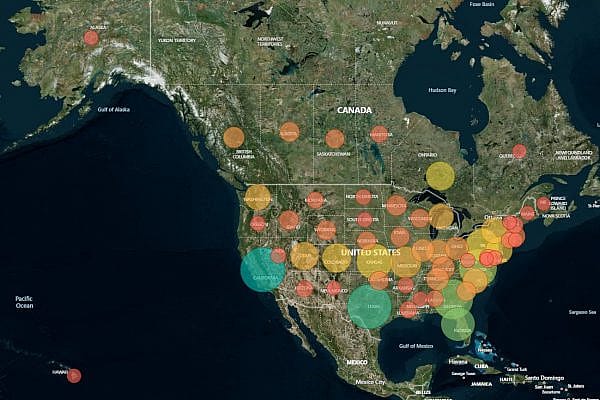
Task: Select the large teal Texas bubble
Action: [x=370, y=307]
